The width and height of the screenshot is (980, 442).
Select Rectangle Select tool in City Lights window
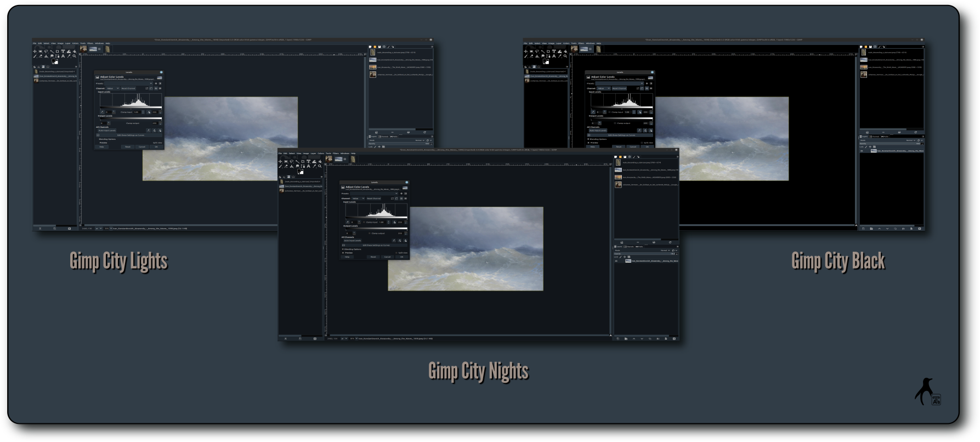pos(40,52)
